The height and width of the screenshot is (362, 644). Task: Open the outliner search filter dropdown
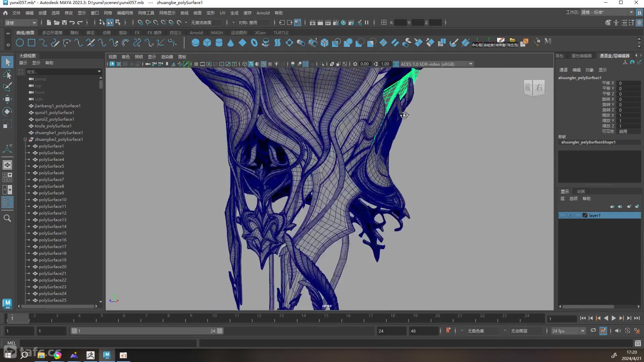tap(99, 71)
